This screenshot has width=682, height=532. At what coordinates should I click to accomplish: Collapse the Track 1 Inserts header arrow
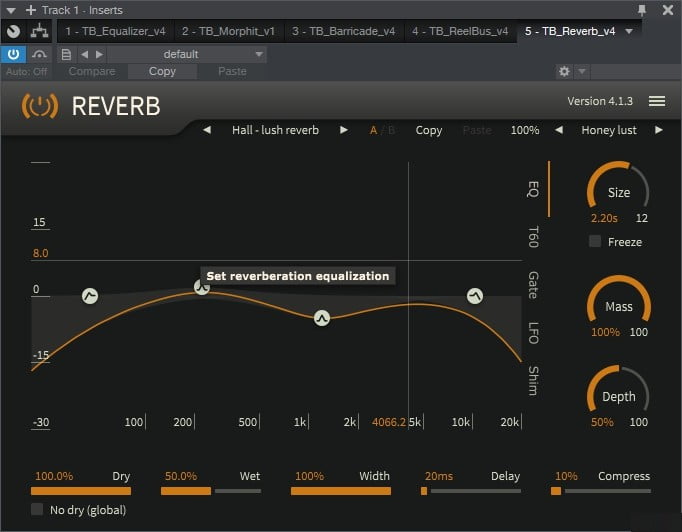11,10
